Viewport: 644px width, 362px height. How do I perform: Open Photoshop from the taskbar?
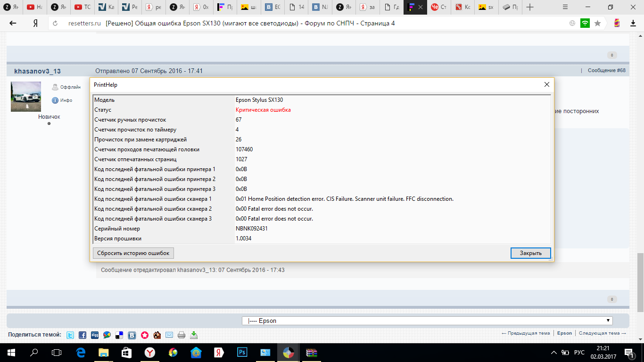(242, 352)
